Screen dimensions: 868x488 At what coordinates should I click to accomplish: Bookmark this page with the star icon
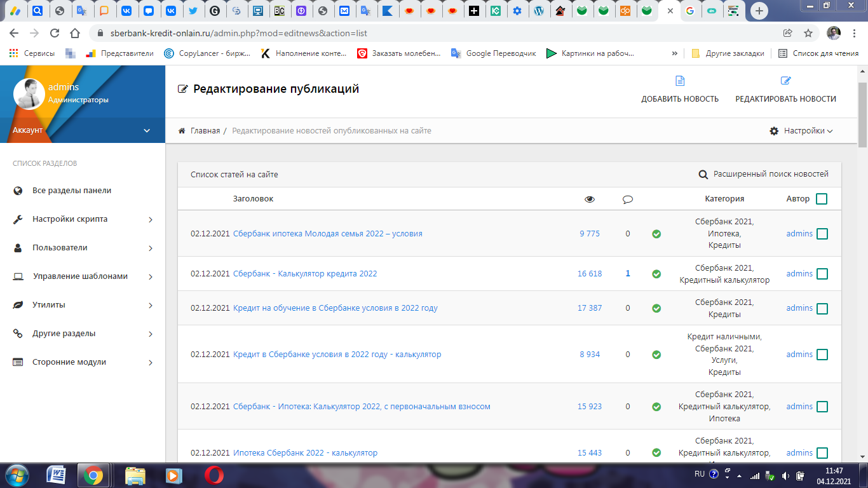[808, 33]
